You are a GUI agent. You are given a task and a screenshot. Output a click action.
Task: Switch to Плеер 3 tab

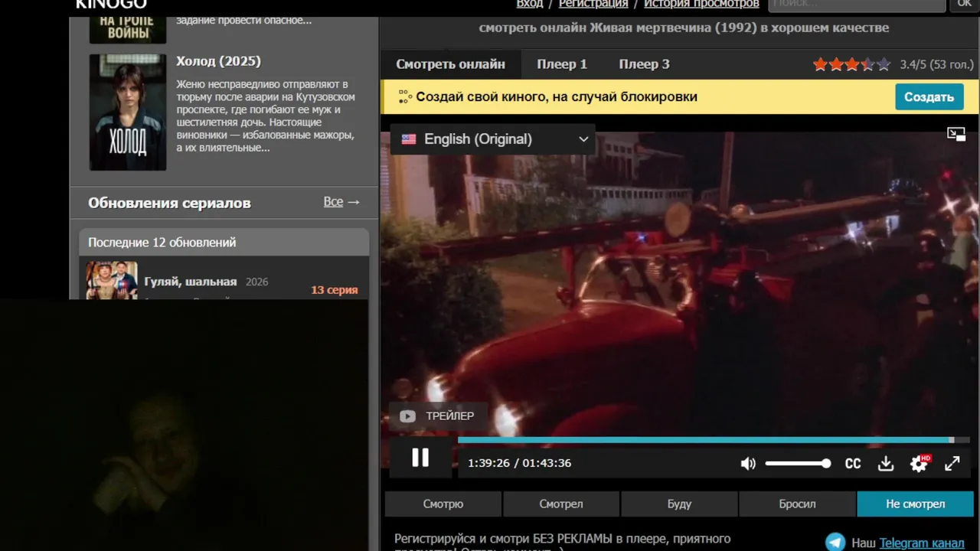[644, 64]
